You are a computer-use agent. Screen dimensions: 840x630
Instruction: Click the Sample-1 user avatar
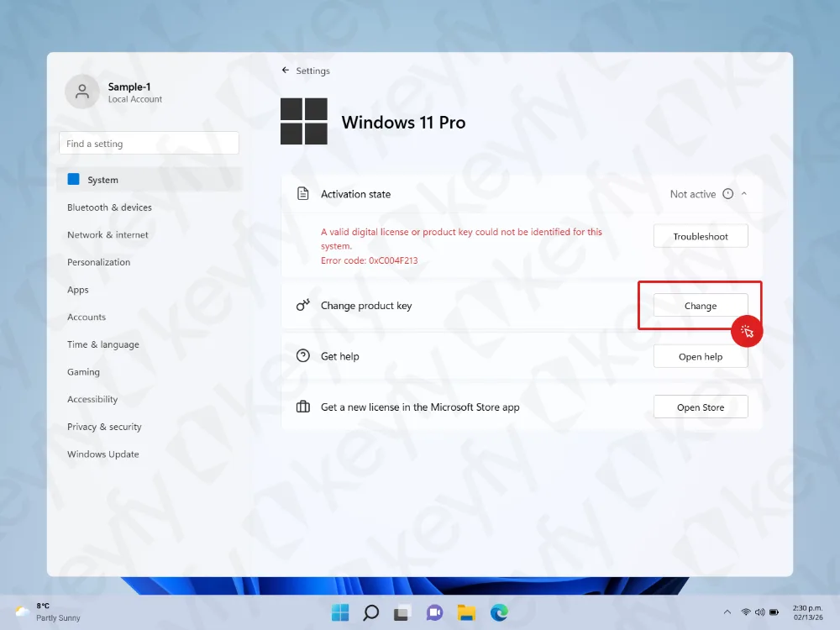coord(82,92)
